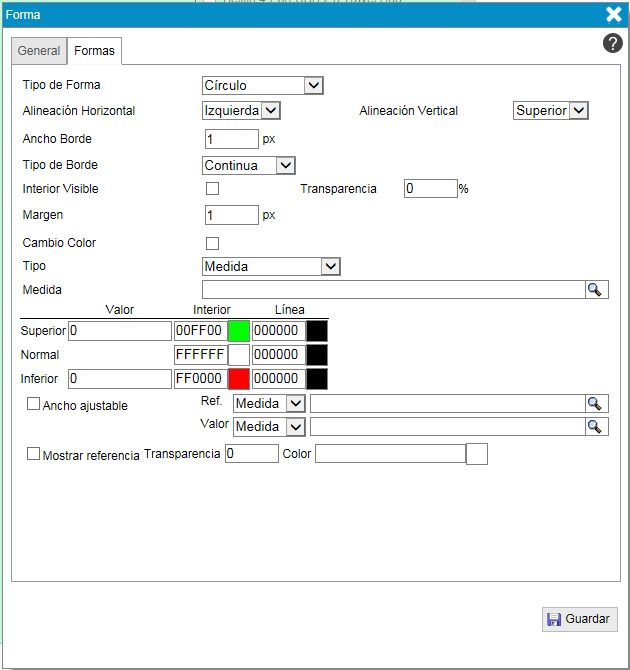The height and width of the screenshot is (670, 630).
Task: Click the search icon in Ref. row
Action: (x=595, y=403)
